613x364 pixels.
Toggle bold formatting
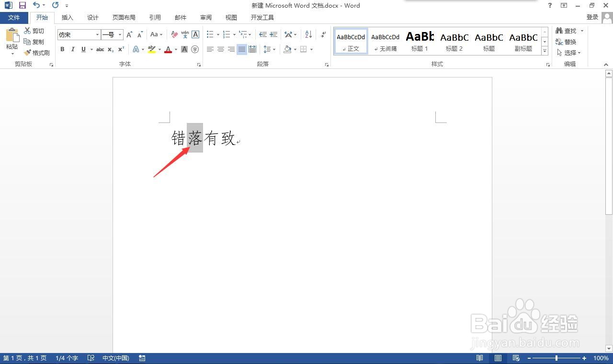(62, 49)
